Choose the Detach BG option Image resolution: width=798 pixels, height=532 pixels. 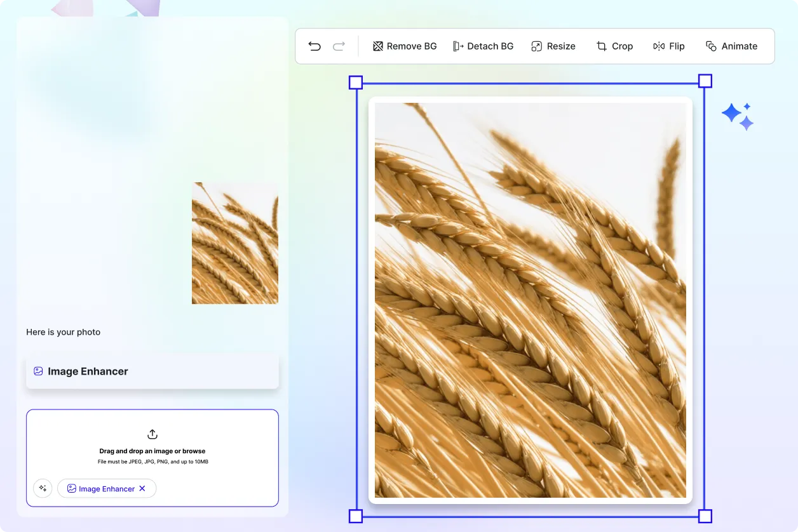483,46
